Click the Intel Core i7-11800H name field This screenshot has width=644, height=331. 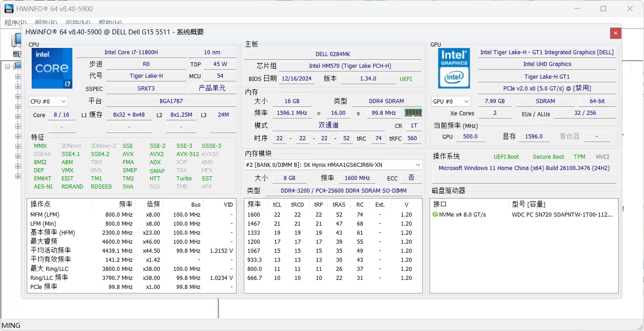[131, 52]
